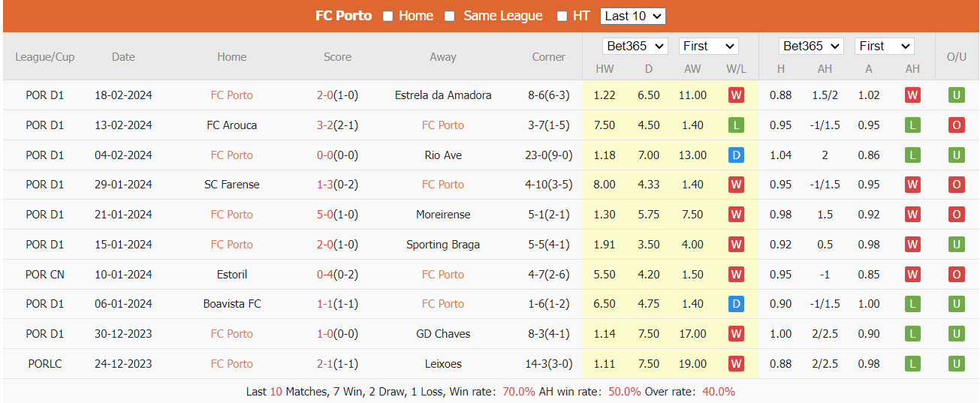
Task: Open the Last 10 matches dropdown
Action: coord(633,17)
